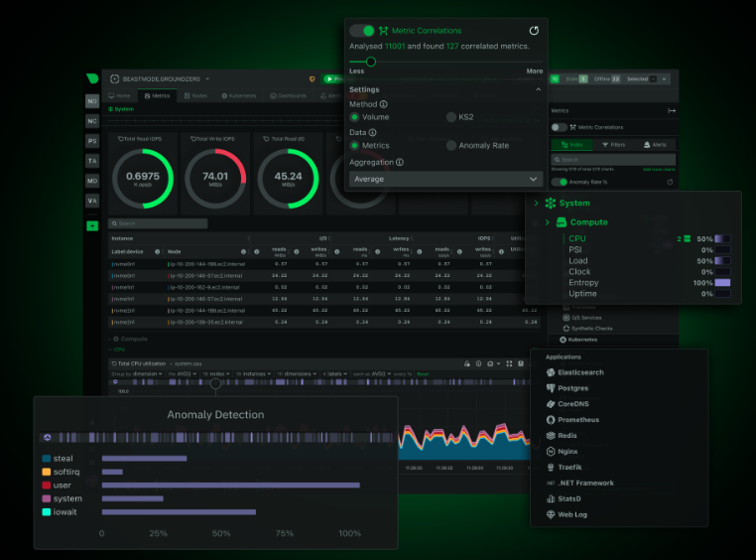The image size is (756, 560).
Task: Switch to the Kubernetes tab
Action: point(239,96)
